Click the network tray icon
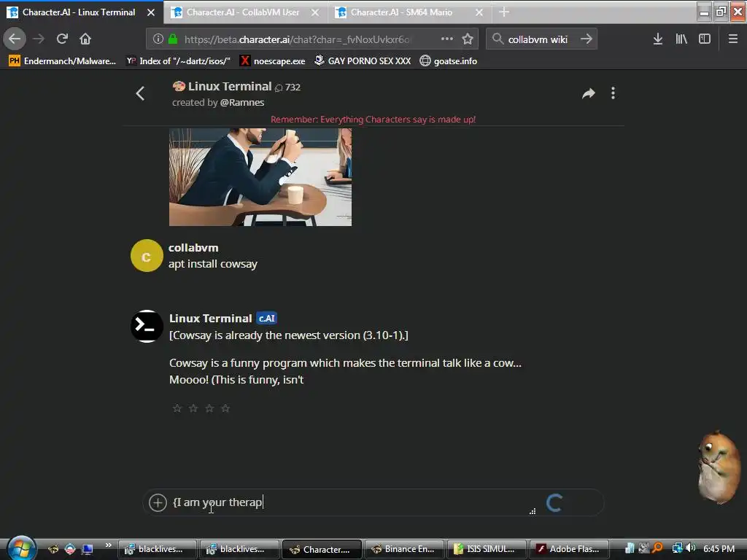The width and height of the screenshot is (747, 560). tap(677, 548)
